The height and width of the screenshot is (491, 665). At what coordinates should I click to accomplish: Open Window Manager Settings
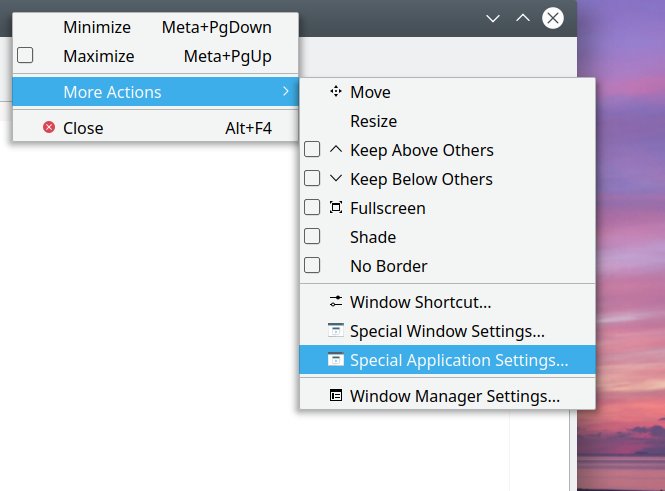pyautogui.click(x=454, y=395)
